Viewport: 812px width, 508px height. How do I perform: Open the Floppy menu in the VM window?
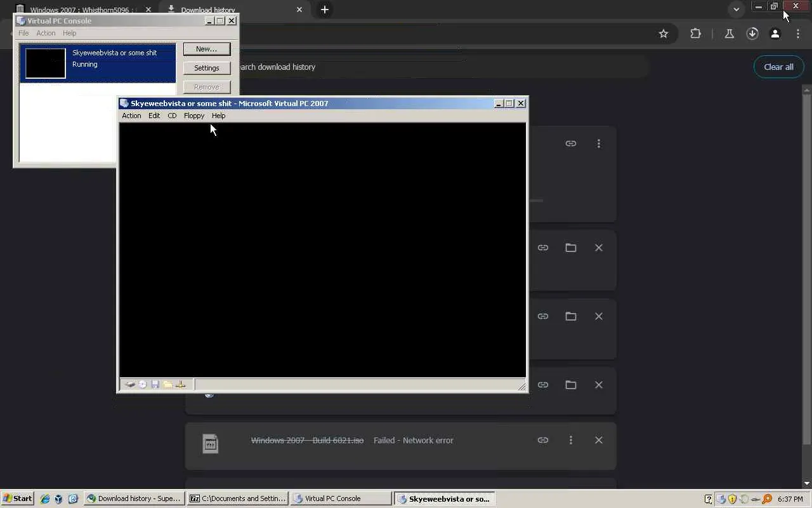tap(194, 116)
